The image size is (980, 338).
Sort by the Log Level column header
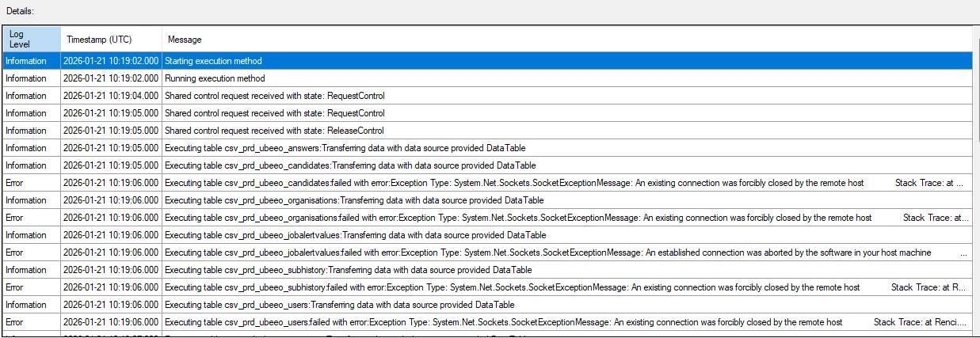(32, 39)
